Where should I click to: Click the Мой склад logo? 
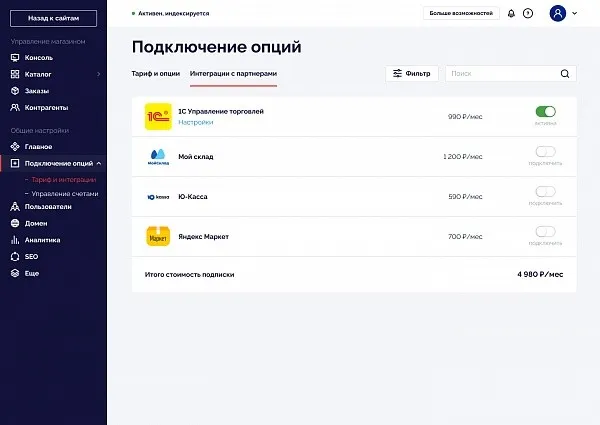[158, 157]
